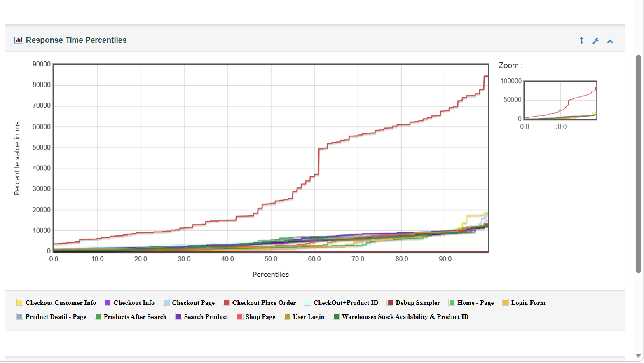Click the vertical resize arrows icon in panel header

point(581,40)
